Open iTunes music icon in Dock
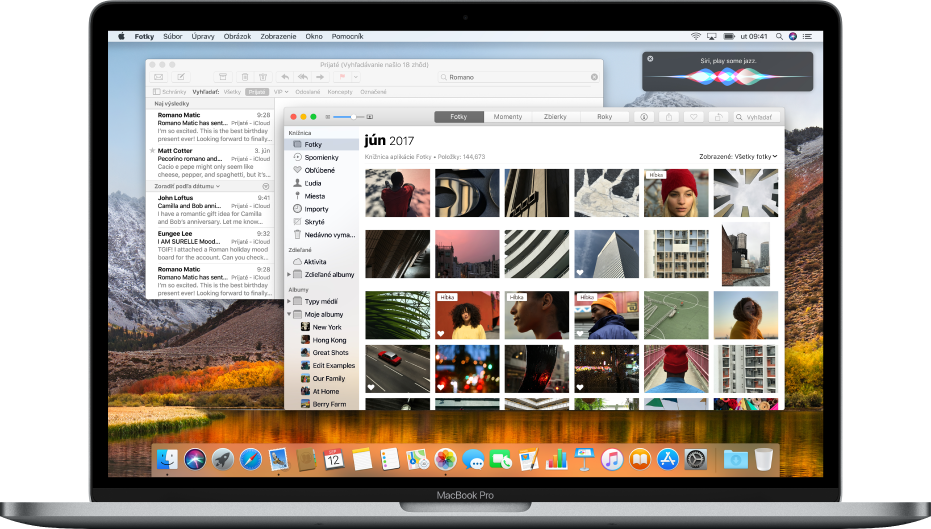 coord(612,460)
